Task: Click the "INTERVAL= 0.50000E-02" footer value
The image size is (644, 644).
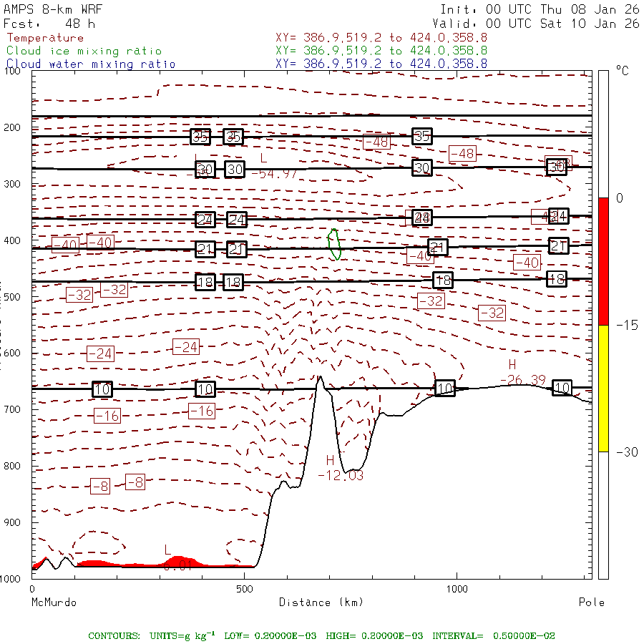Action: (x=493, y=636)
